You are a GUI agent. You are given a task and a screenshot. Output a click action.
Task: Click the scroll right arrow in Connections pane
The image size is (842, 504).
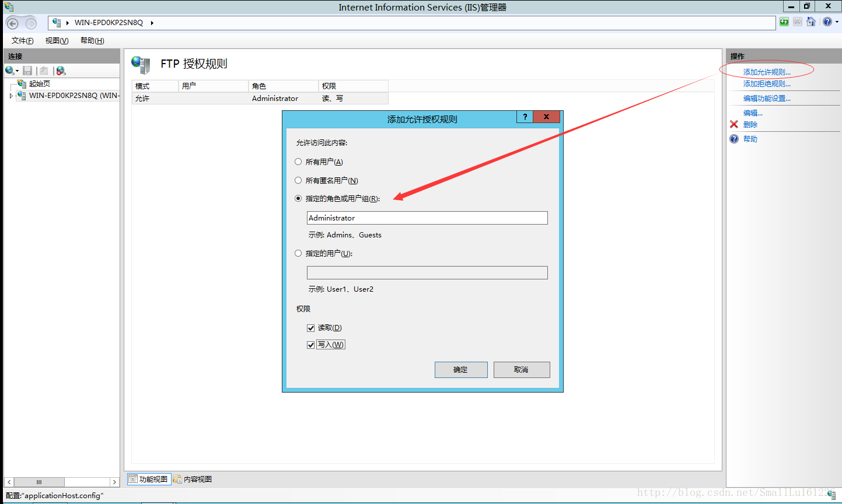[x=114, y=482]
